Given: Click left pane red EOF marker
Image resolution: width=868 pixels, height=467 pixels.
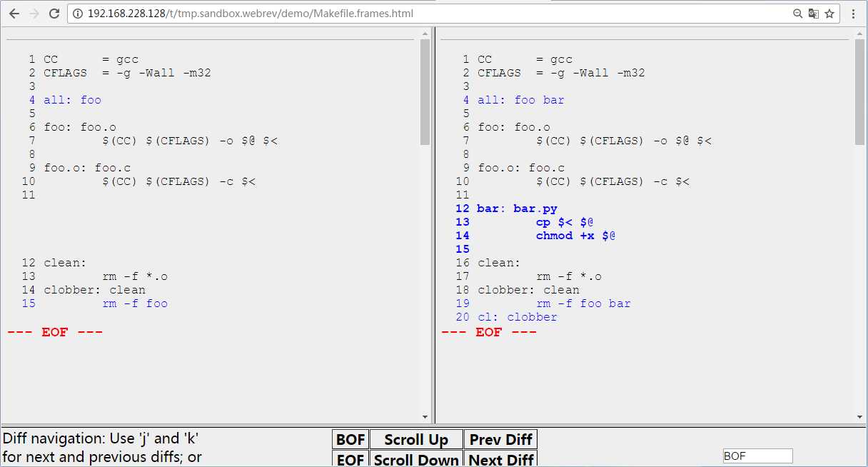Looking at the screenshot, I should [x=55, y=332].
